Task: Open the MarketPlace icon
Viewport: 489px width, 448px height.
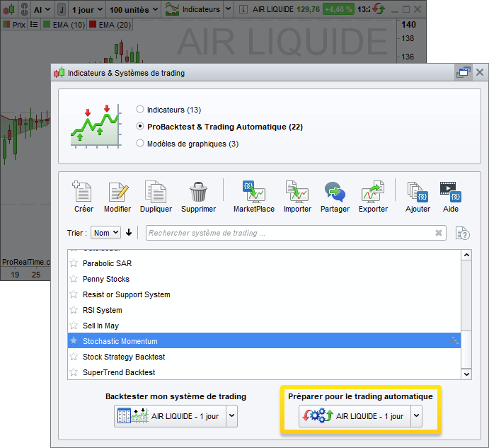Action: tap(254, 191)
